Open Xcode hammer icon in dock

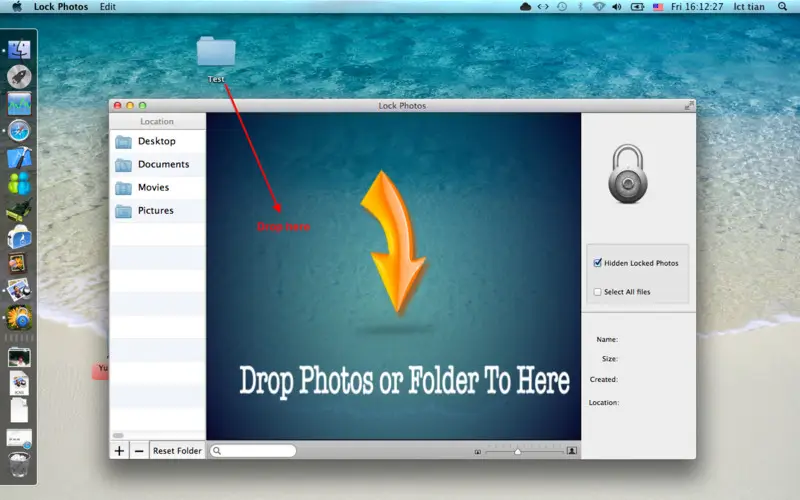pos(19,158)
